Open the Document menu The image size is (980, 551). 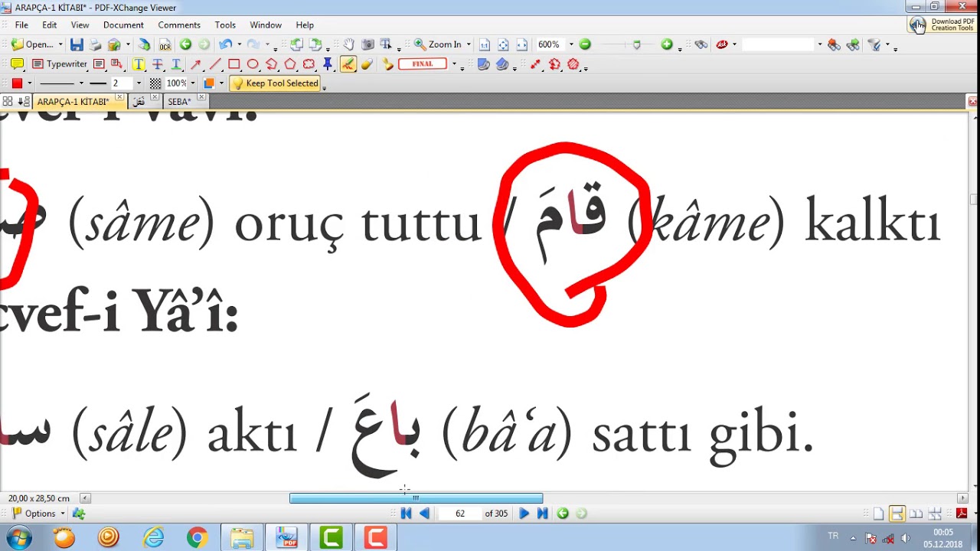(123, 24)
